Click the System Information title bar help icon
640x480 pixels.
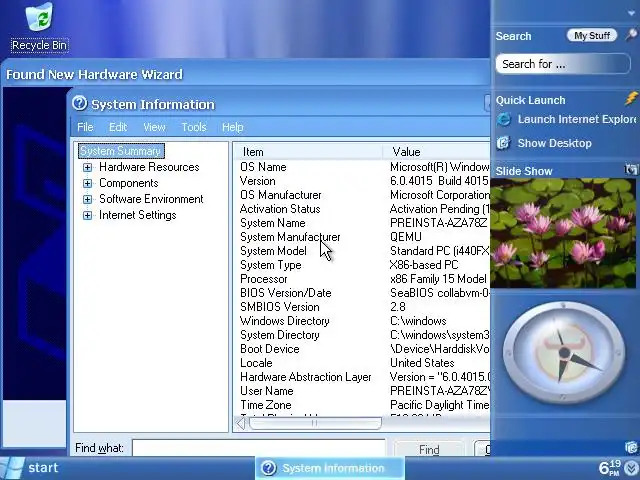80,104
